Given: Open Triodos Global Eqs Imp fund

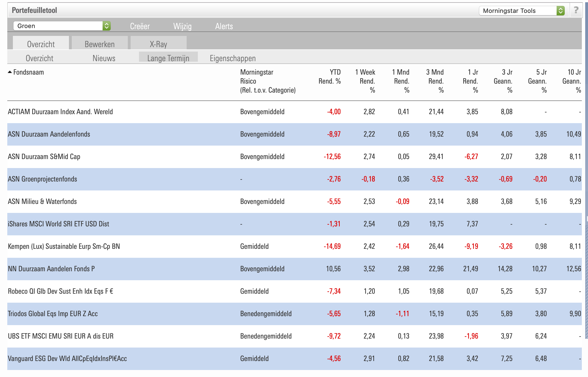Looking at the screenshot, I should (53, 314).
